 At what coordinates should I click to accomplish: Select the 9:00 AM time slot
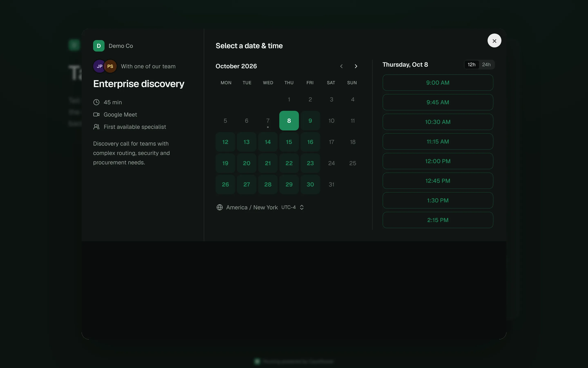click(x=438, y=83)
